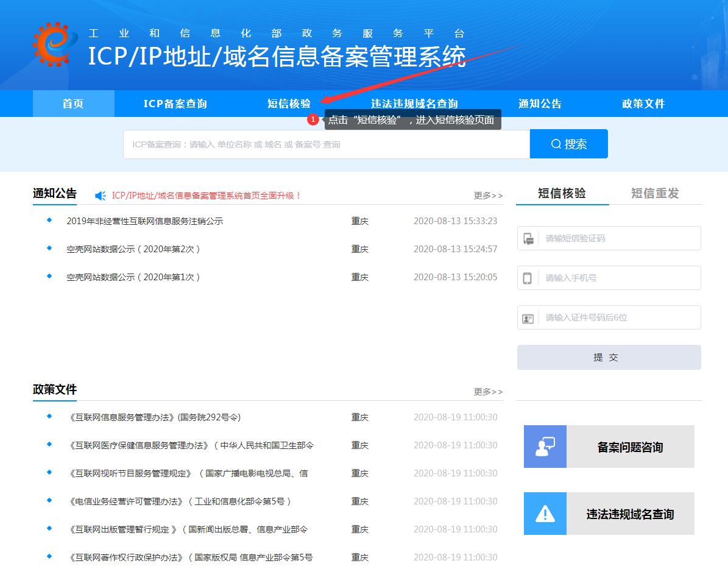728x569 pixels.
Task: Open 短信核验 in the navigation bar
Action: tap(289, 104)
